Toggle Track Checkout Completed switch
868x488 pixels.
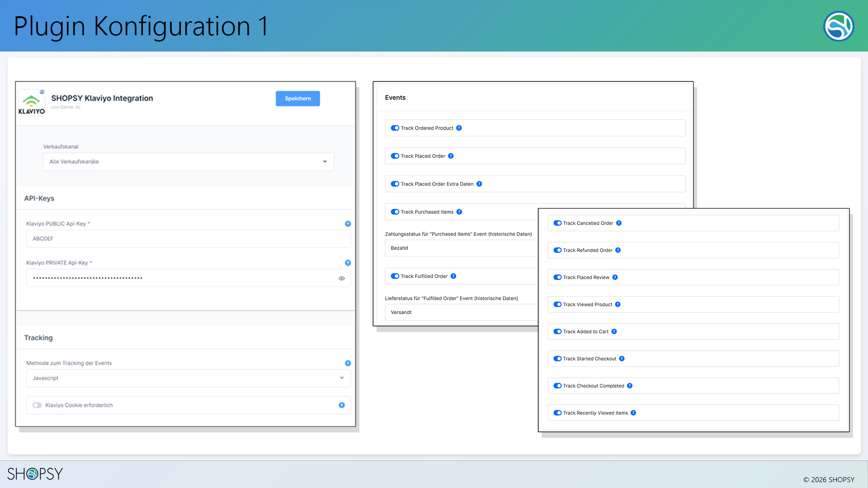point(557,386)
